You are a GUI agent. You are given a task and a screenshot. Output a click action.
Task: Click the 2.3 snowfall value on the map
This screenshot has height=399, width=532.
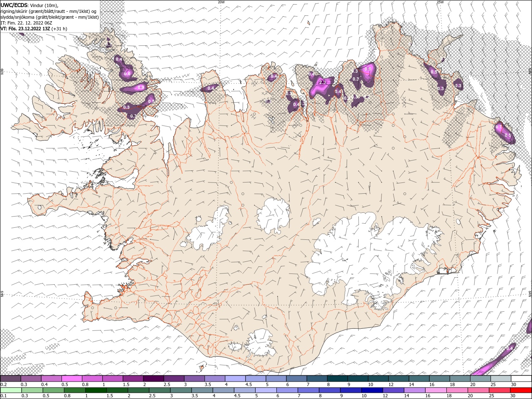[x=323, y=82]
